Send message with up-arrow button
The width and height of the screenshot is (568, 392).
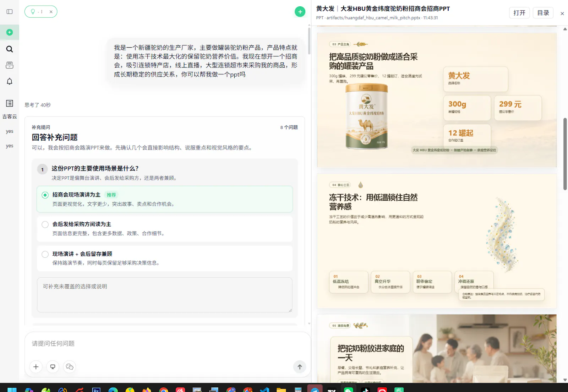[x=300, y=367]
